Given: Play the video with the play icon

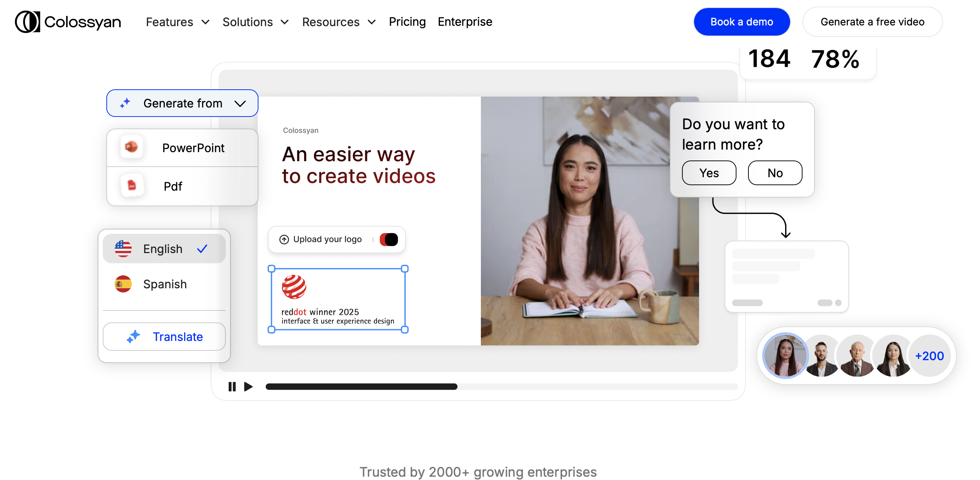Looking at the screenshot, I should [248, 387].
